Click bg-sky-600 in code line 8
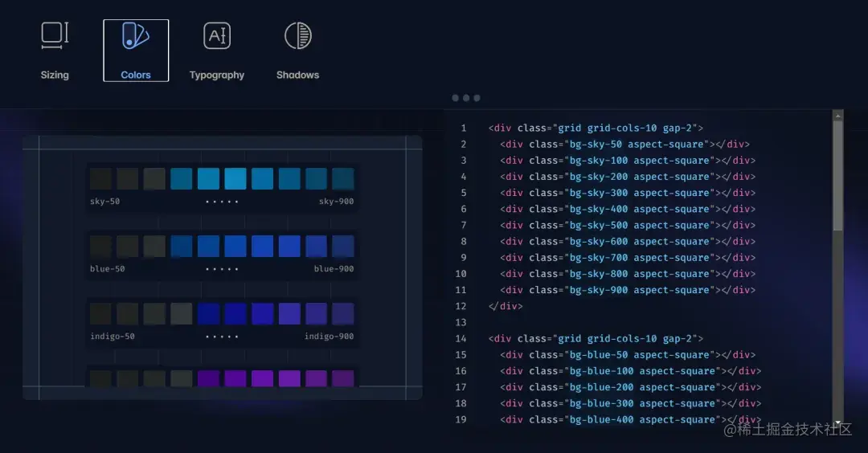The height and width of the screenshot is (453, 868). (599, 241)
